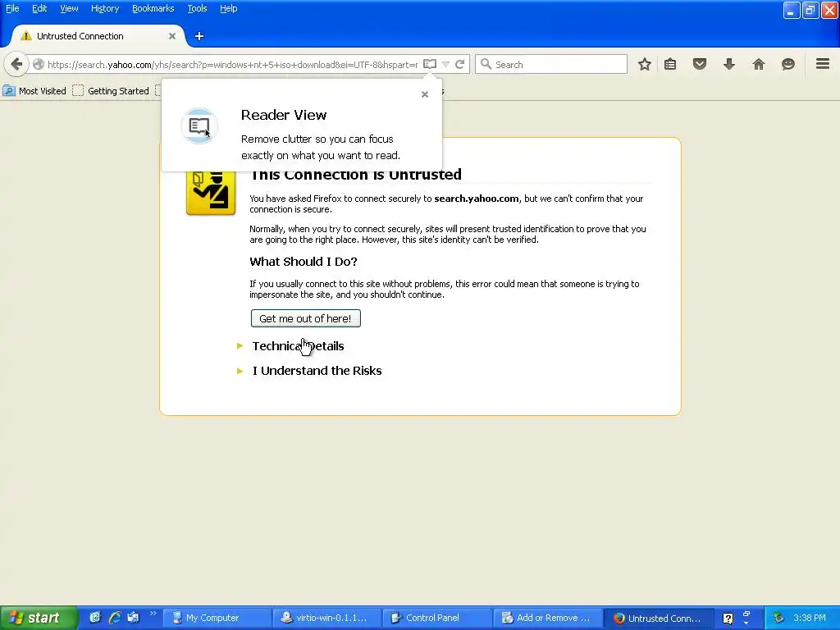The height and width of the screenshot is (630, 840).
Task: Click the search magnifier icon in Search box
Action: 486,64
